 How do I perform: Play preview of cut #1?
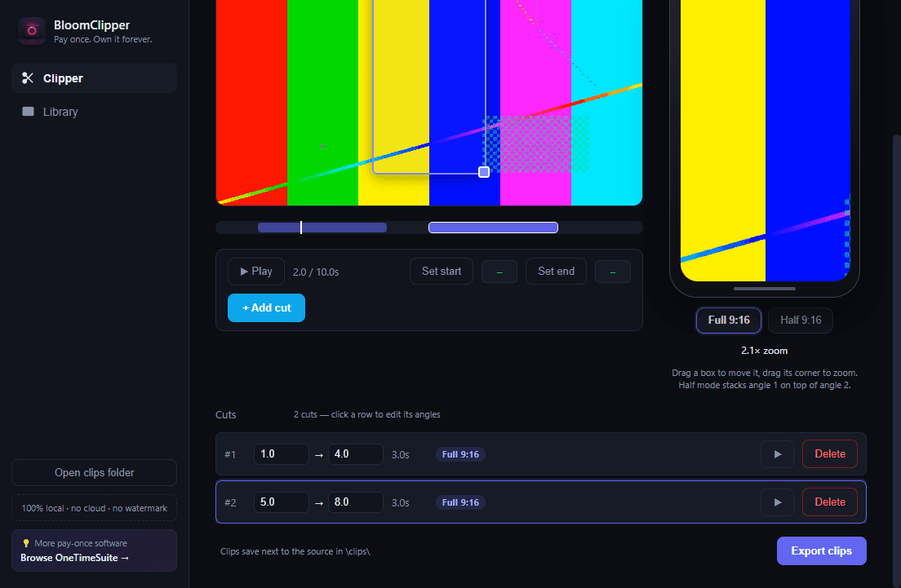(x=777, y=454)
